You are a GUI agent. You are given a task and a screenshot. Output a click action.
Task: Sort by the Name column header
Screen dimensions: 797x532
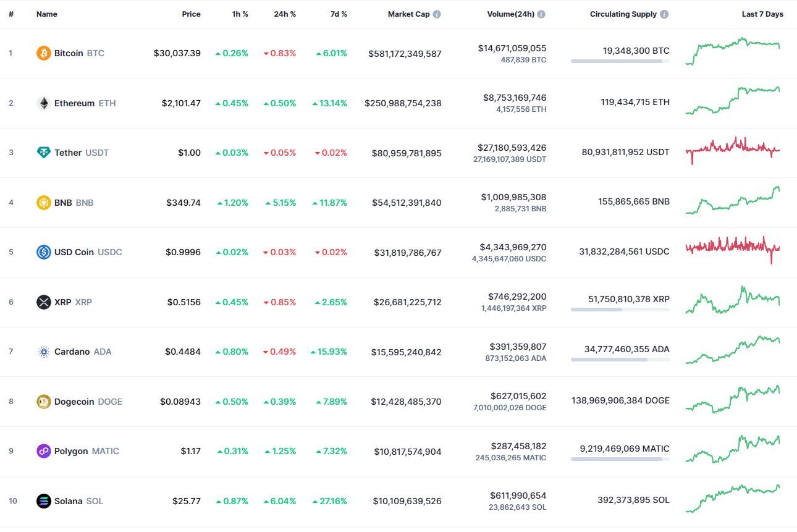point(47,14)
